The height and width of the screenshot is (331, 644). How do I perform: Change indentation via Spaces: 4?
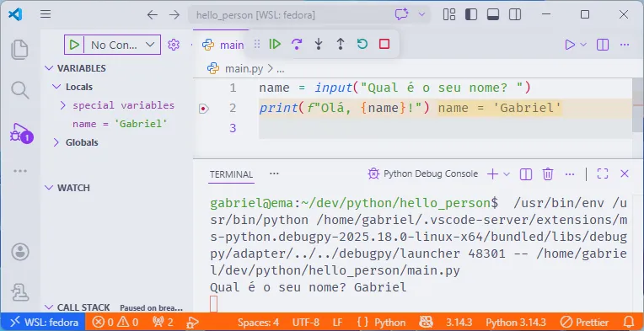[x=258, y=322]
